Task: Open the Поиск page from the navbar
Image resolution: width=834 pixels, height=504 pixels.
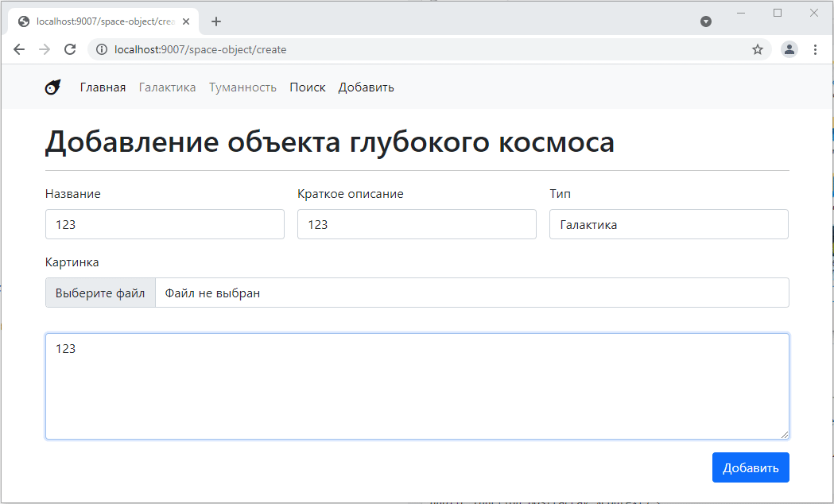Action: 307,87
